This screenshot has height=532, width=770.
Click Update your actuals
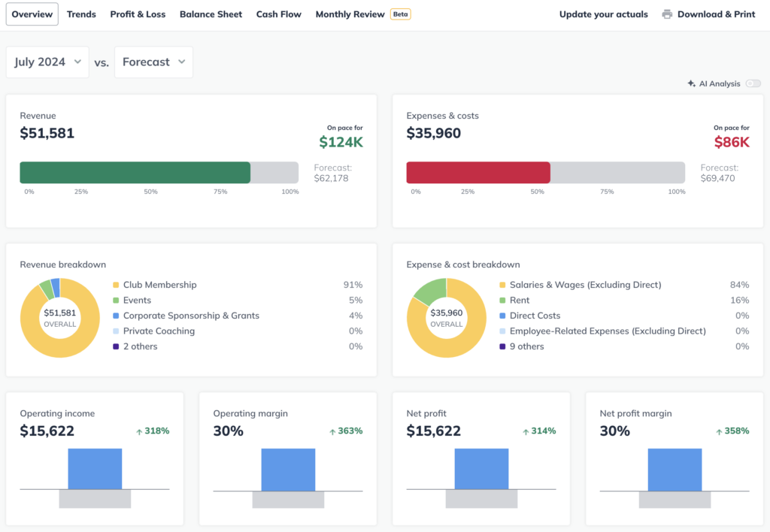coord(603,14)
